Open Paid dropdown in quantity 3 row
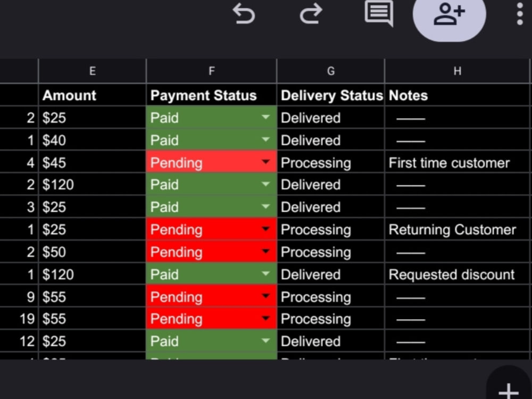Viewport: 532px width, 399px height. 265,206
